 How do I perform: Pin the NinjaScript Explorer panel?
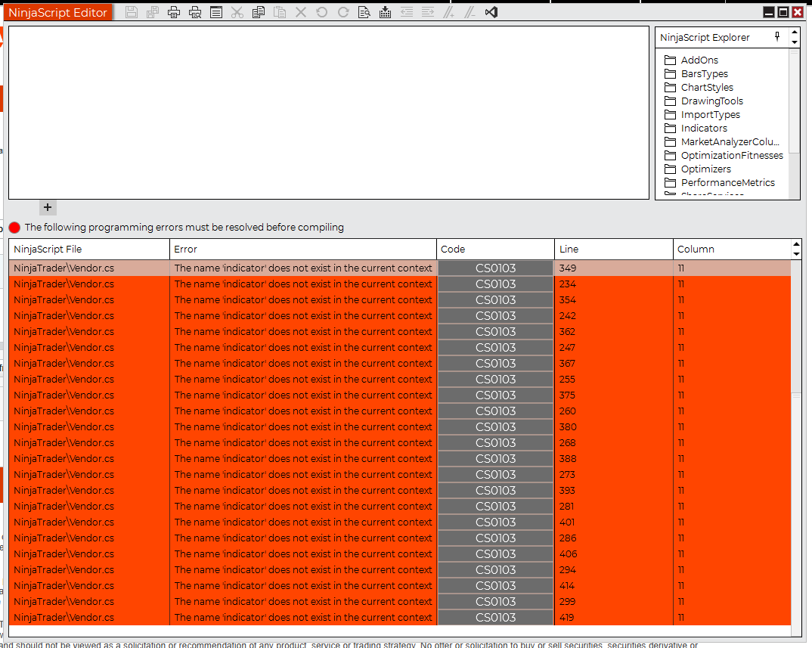click(776, 36)
